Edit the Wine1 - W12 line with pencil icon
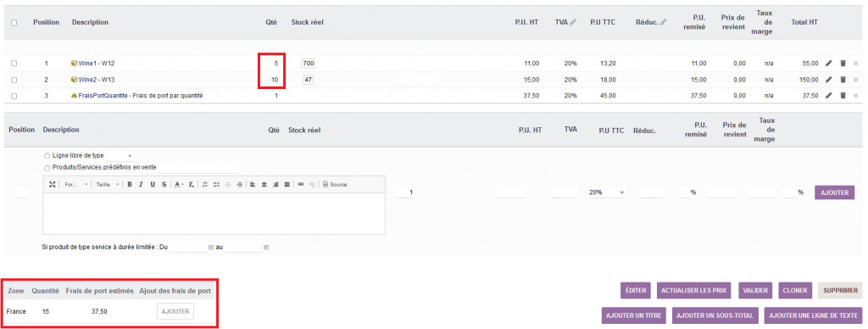Viewport: 868px width, 329px height. tap(829, 64)
